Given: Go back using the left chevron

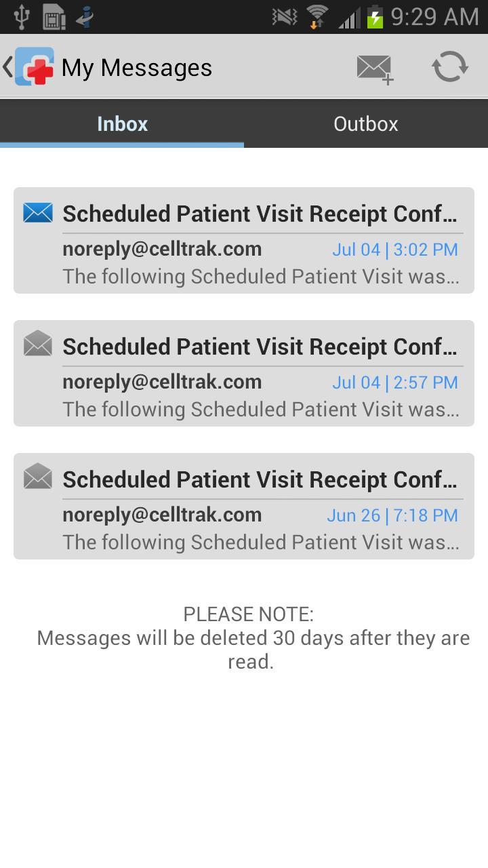Looking at the screenshot, I should [7, 66].
